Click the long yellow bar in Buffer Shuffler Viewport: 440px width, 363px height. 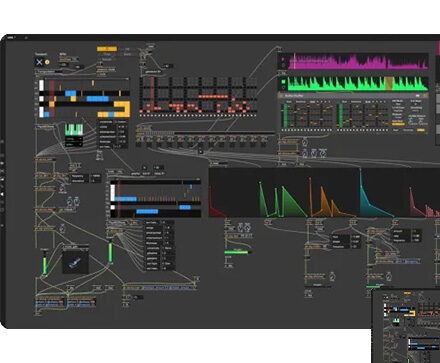point(398,124)
